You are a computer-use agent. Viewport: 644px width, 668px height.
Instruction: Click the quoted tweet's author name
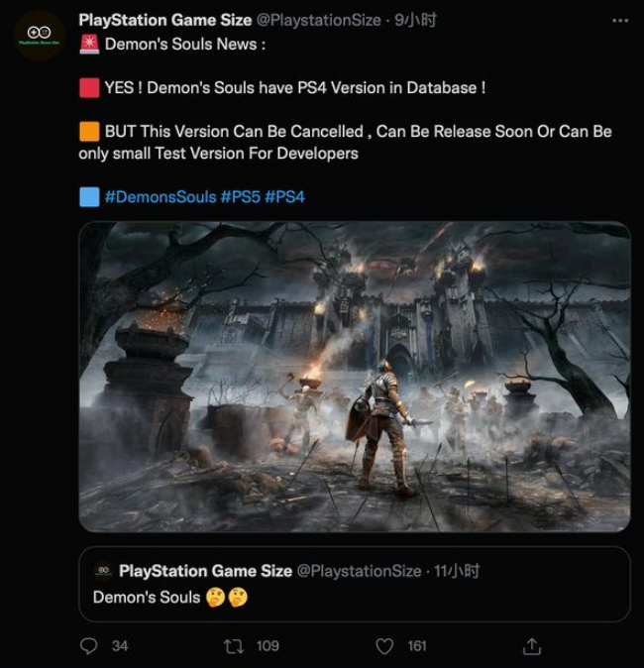tap(205, 571)
